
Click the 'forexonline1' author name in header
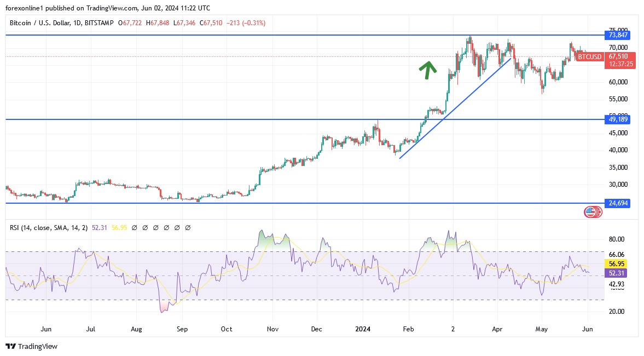(25, 8)
